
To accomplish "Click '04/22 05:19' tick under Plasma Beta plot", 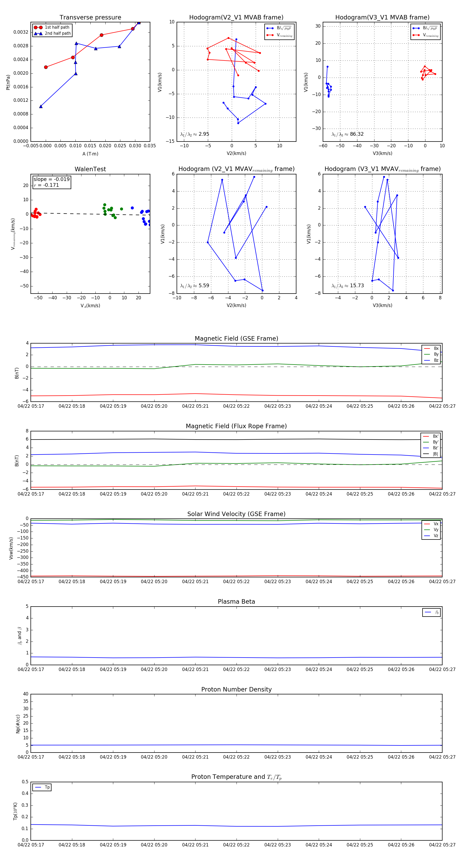I will (113, 669).
